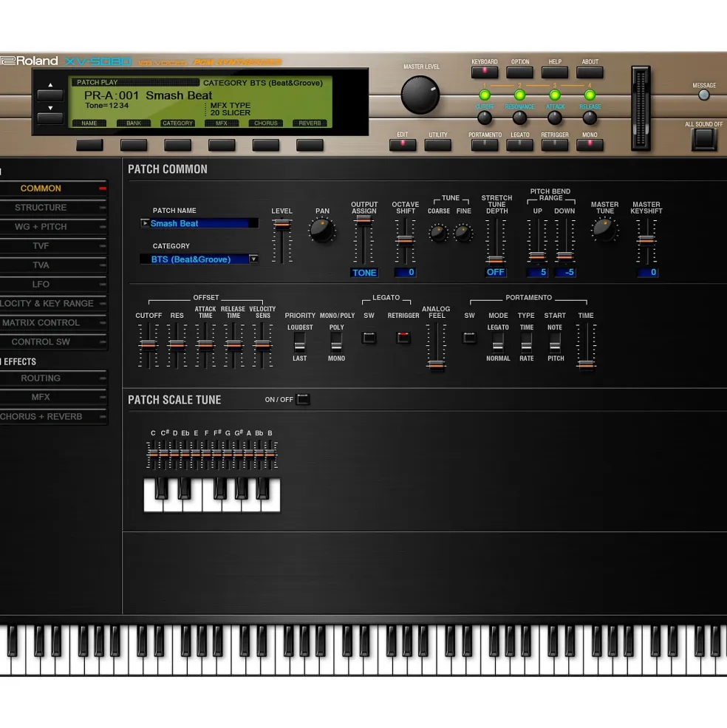Image resolution: width=727 pixels, height=728 pixels.
Task: Toggle the LEGATO panel button
Action: tap(519, 146)
